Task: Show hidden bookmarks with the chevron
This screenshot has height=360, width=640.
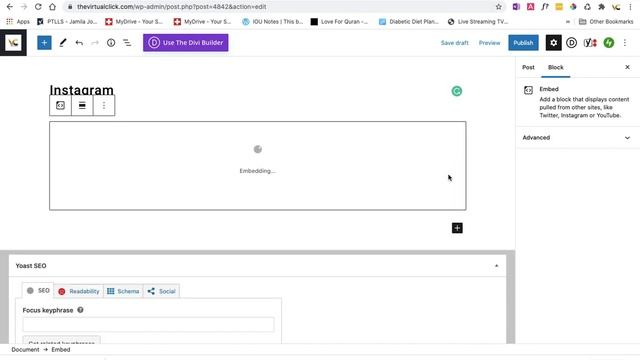Action: click(567, 22)
